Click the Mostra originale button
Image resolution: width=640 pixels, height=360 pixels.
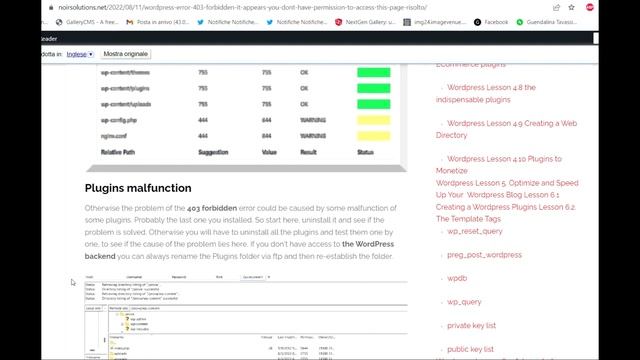(125, 54)
